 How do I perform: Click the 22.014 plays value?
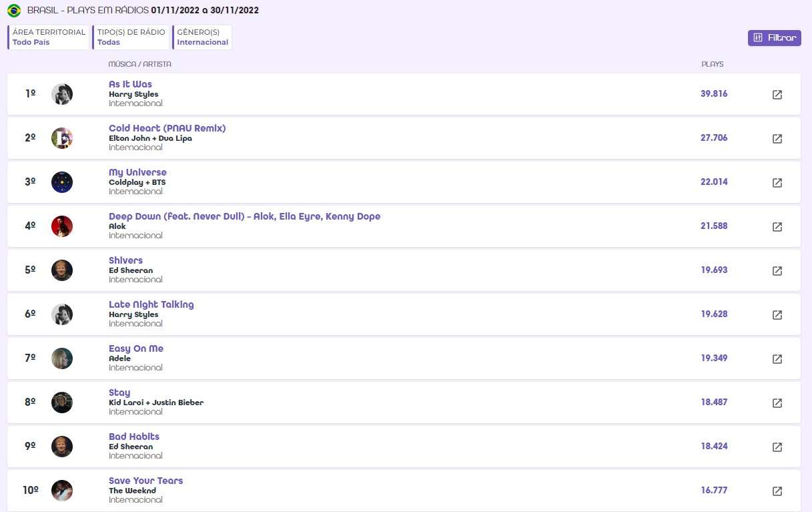714,182
